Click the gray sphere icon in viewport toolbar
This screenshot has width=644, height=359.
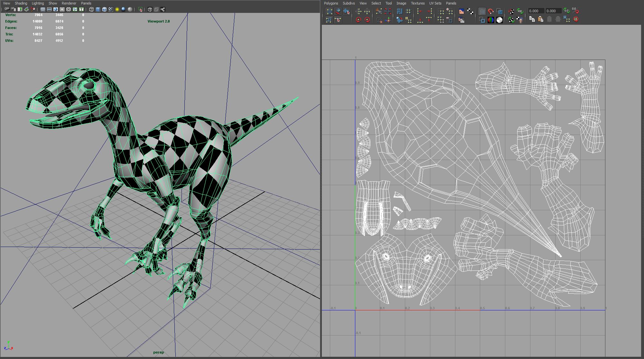[130, 10]
